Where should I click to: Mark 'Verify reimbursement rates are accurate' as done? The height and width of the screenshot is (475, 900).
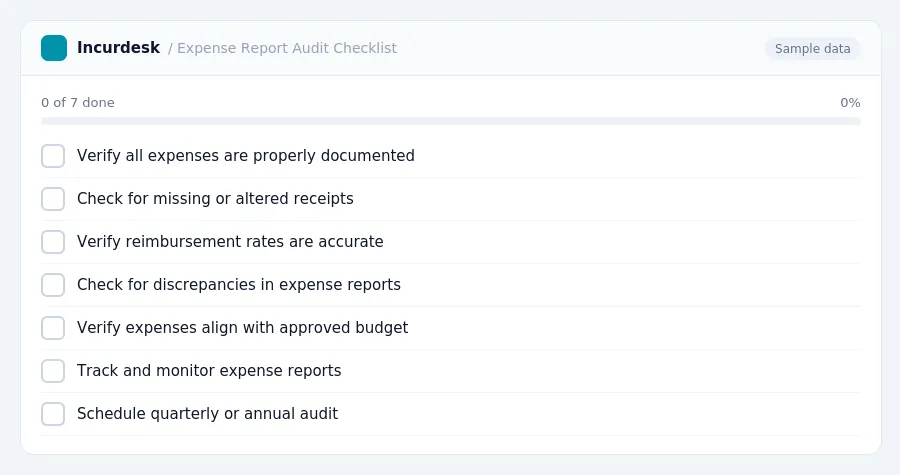tap(53, 242)
